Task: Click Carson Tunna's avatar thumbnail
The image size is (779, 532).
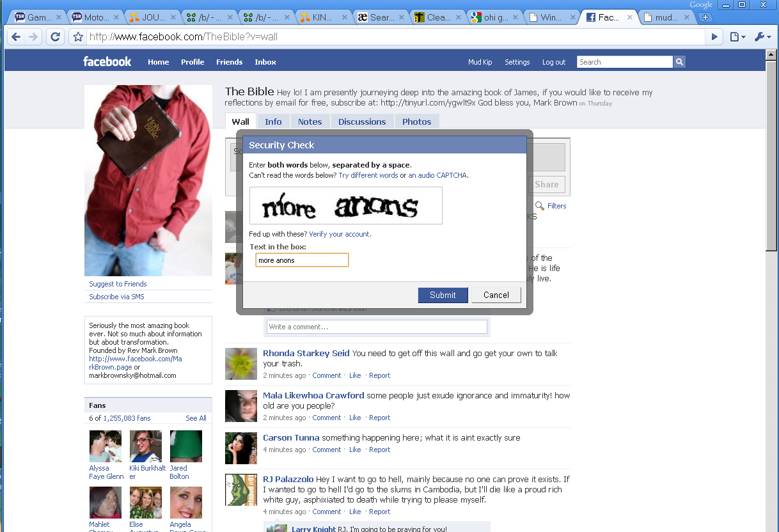Action: 241,448
